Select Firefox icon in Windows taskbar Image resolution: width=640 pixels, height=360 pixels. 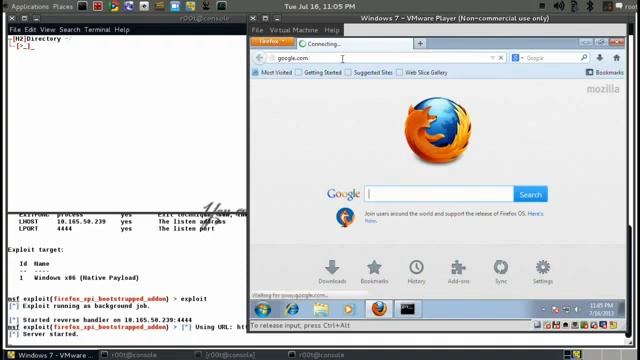point(379,309)
